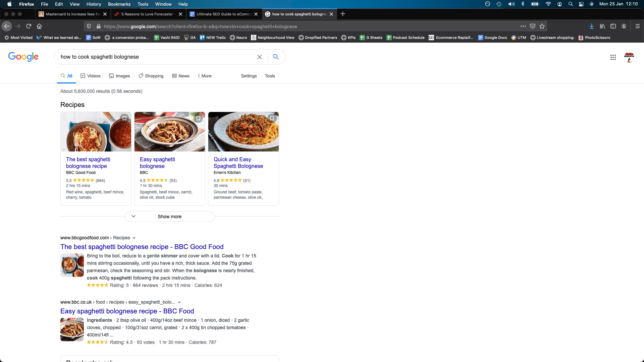Select the Videos search filter
The width and height of the screenshot is (644, 362).
[x=91, y=76]
